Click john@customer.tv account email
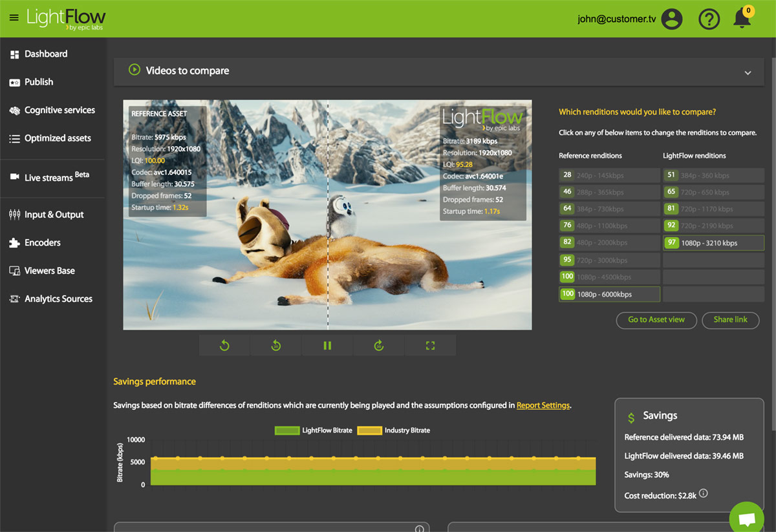The width and height of the screenshot is (776, 532). (617, 19)
